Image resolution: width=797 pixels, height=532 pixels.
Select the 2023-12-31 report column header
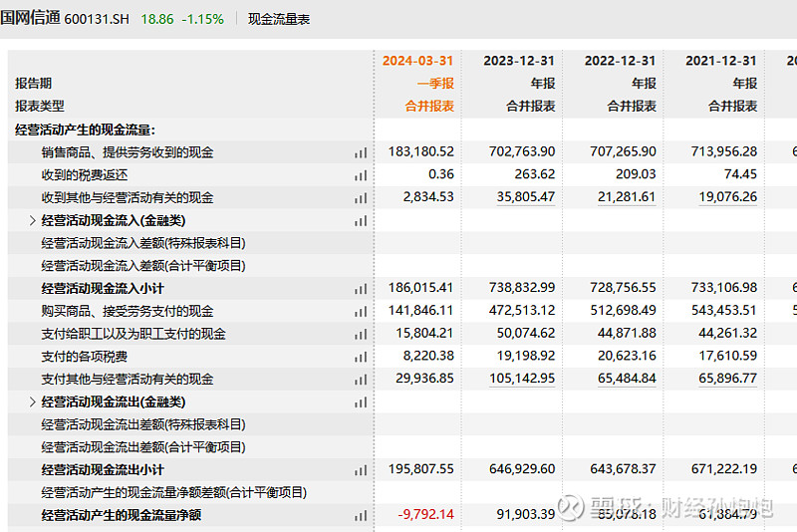[x=518, y=61]
